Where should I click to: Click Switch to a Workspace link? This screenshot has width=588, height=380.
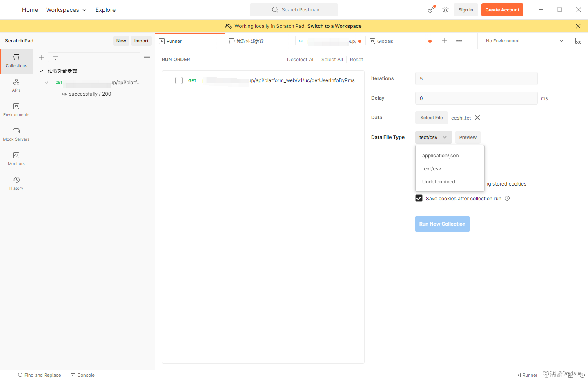point(334,26)
